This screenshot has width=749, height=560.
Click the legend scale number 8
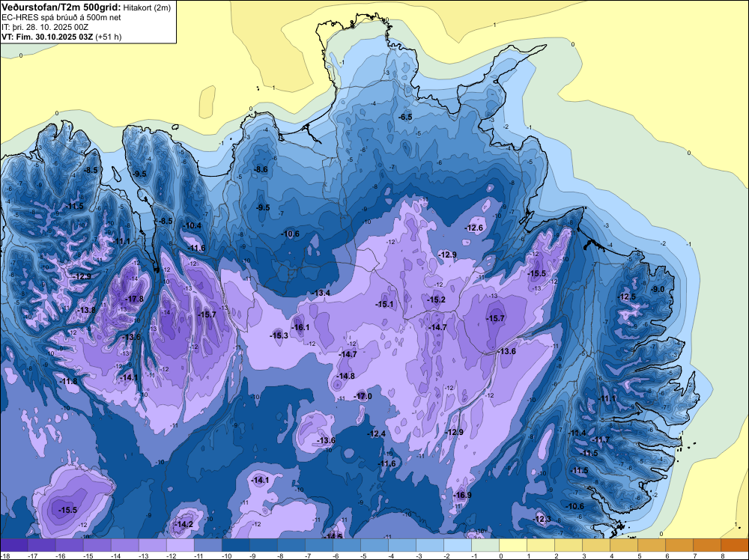pos(723,556)
